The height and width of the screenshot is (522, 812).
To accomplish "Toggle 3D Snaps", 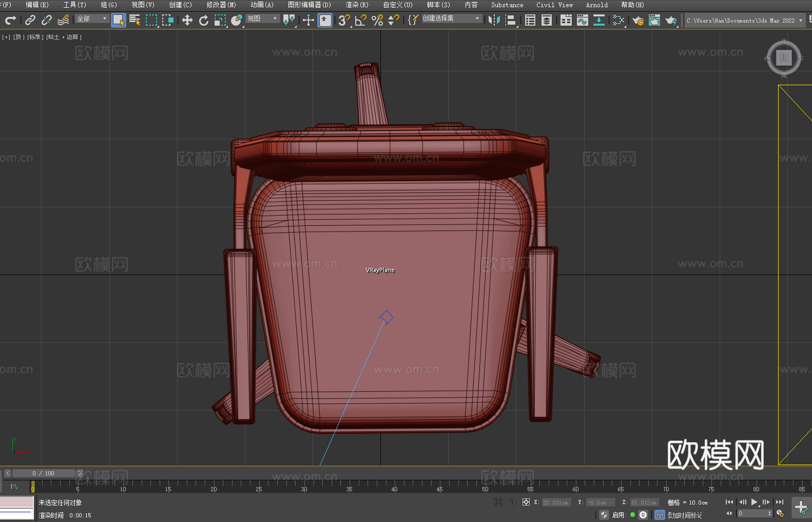I will point(344,20).
